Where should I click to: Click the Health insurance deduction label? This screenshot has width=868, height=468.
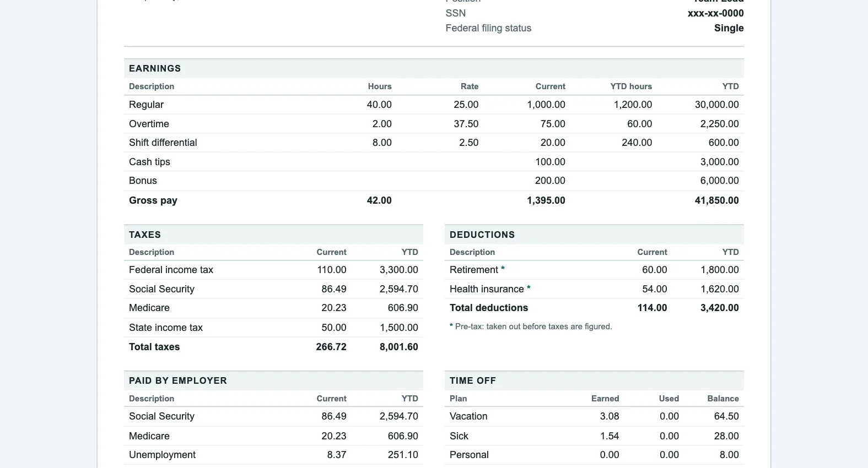coord(487,289)
